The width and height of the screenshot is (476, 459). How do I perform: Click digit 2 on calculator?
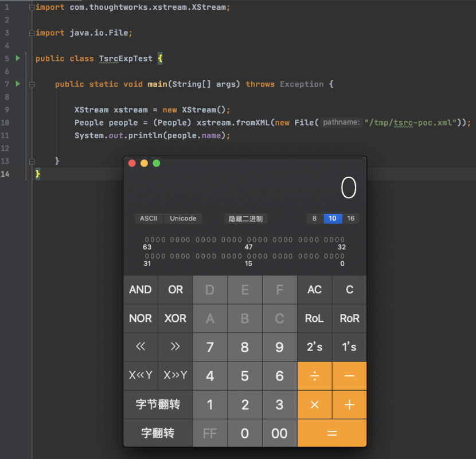(x=245, y=404)
